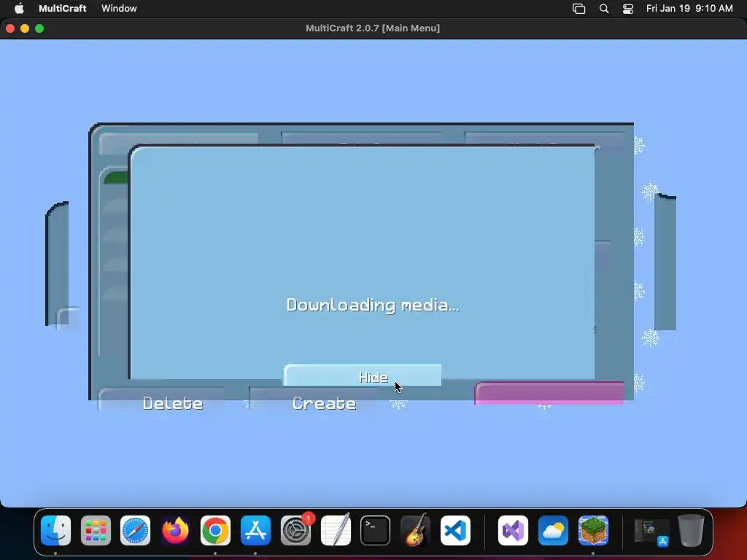747x560 pixels.
Task: Open Finder from the dock
Action: tap(55, 530)
